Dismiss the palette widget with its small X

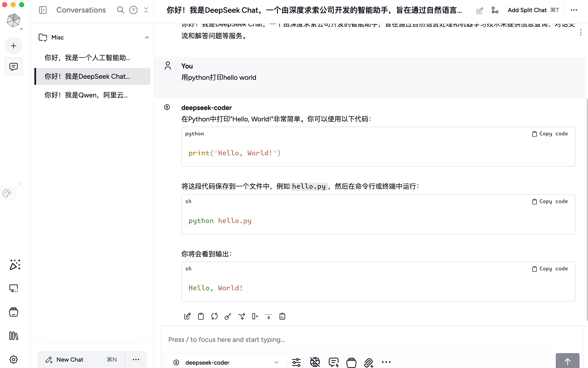click(x=20, y=184)
